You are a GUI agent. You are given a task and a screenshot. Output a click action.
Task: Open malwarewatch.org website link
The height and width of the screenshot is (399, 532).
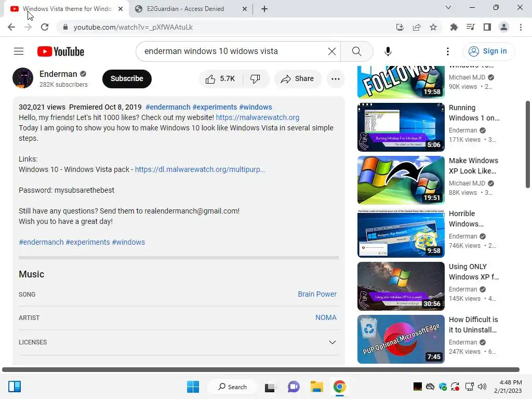click(258, 118)
